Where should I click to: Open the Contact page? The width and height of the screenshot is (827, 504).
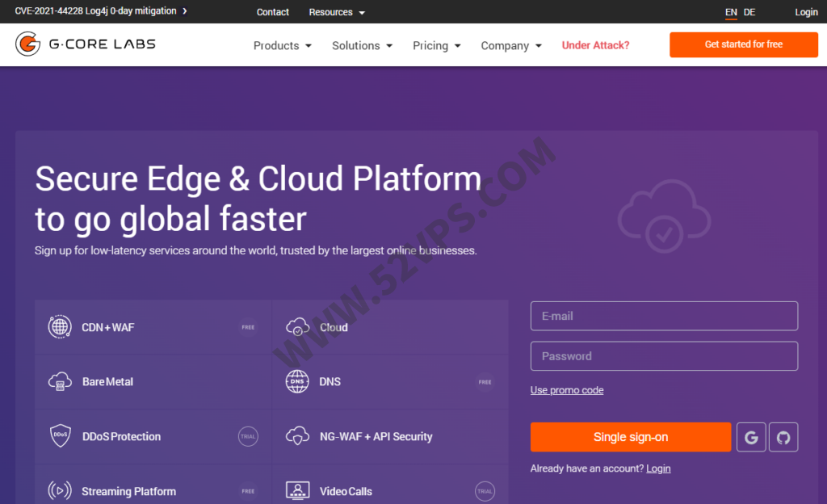(x=273, y=12)
